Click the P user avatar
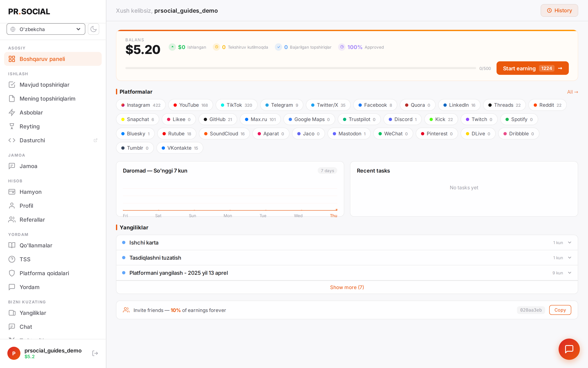The image size is (588, 368). (x=14, y=353)
